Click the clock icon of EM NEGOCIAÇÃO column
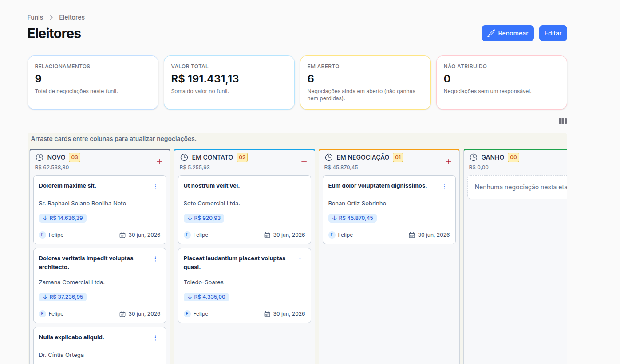Screen dimensions: 620x364 [x=329, y=157]
